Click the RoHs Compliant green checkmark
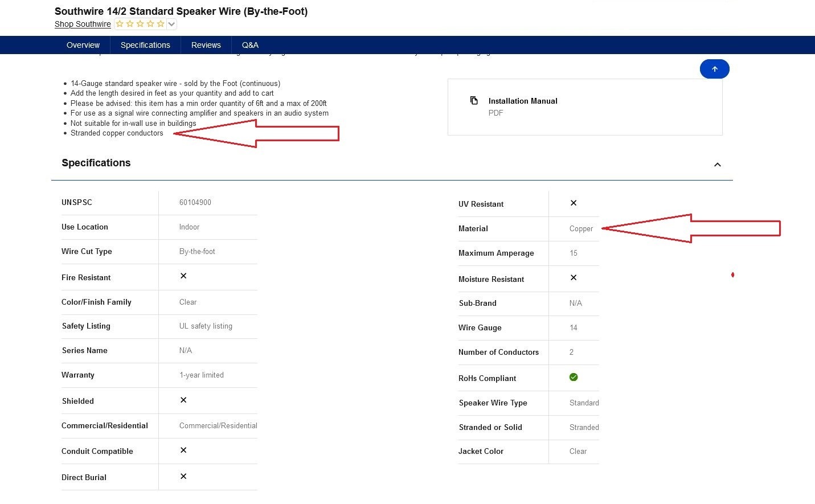The image size is (815, 504). pos(574,377)
